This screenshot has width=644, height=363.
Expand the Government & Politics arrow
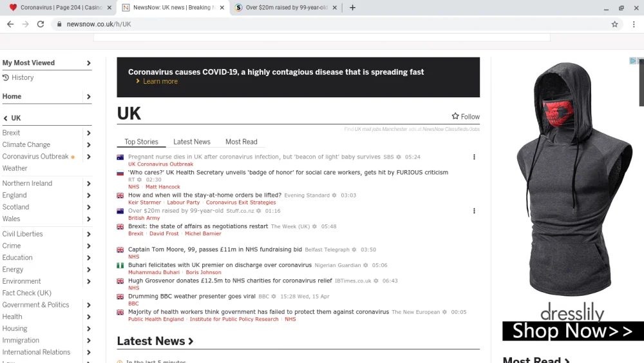89,305
